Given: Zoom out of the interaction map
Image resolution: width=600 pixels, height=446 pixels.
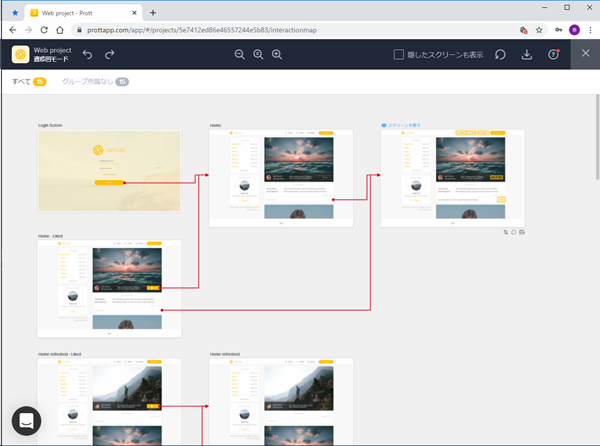Looking at the screenshot, I should (x=240, y=54).
